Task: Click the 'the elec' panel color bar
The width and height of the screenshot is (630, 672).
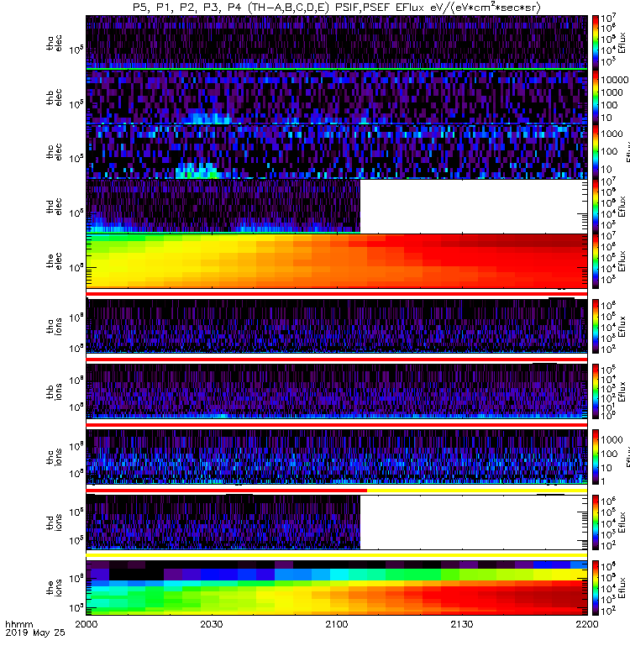Action: pos(596,260)
